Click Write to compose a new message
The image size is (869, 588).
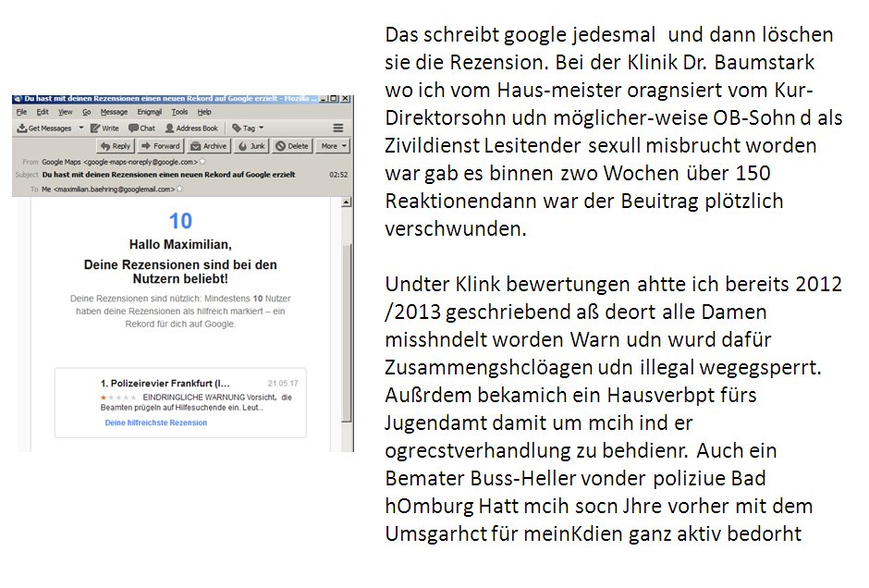[x=104, y=128]
